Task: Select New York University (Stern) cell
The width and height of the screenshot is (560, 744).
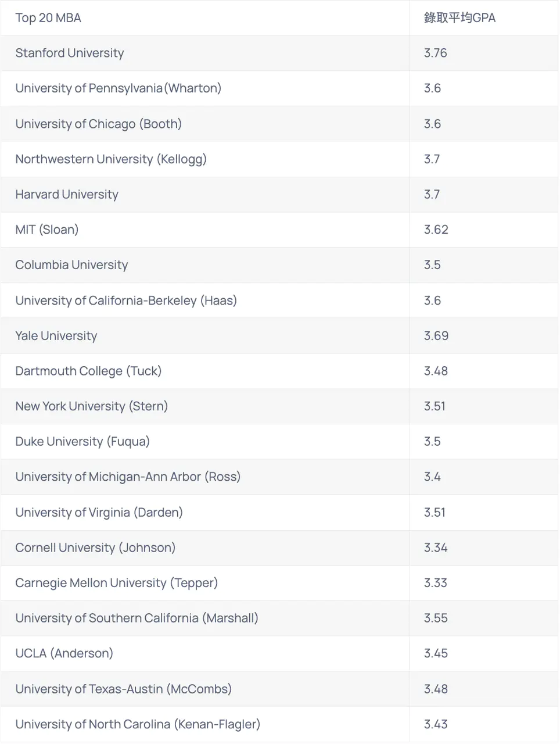Action: [91, 406]
